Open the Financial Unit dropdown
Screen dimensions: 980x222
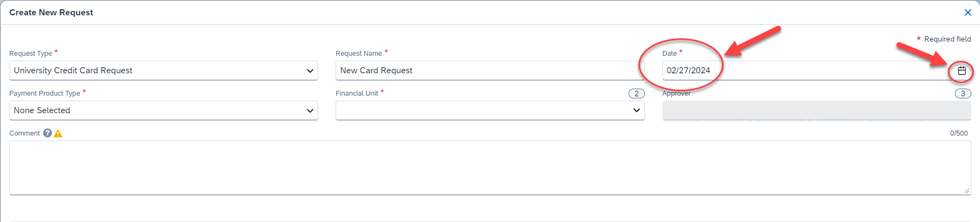pyautogui.click(x=490, y=110)
